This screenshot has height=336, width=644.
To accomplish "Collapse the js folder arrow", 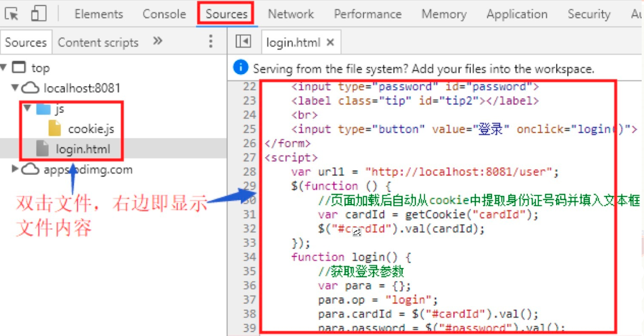I will [27, 109].
